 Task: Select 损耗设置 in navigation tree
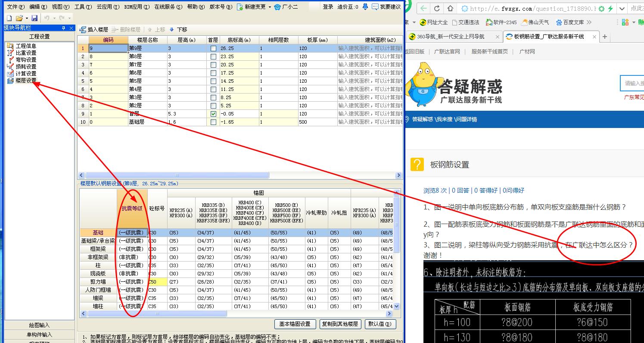point(26,66)
